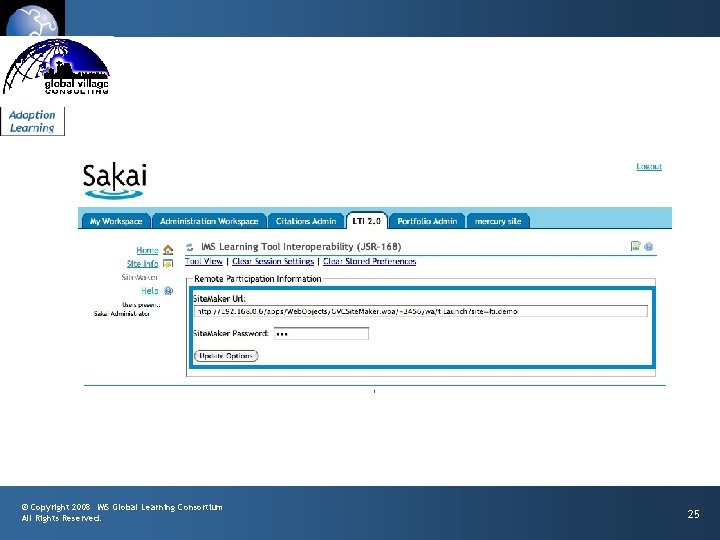The width and height of the screenshot is (720, 540).
Task: Open the Administration Workspace tab
Action: pyautogui.click(x=209, y=221)
